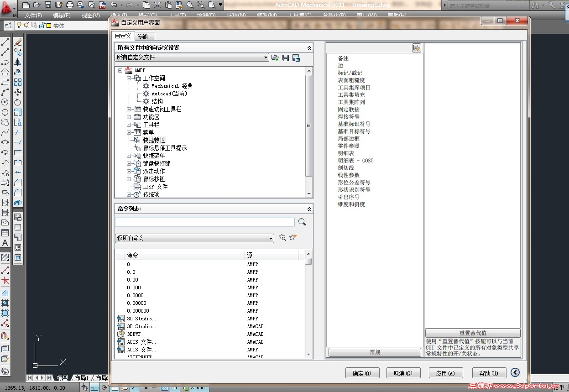This screenshot has width=569, height=392.
Task: Click the command list vertical scrollbar
Action: pyautogui.click(x=308, y=303)
